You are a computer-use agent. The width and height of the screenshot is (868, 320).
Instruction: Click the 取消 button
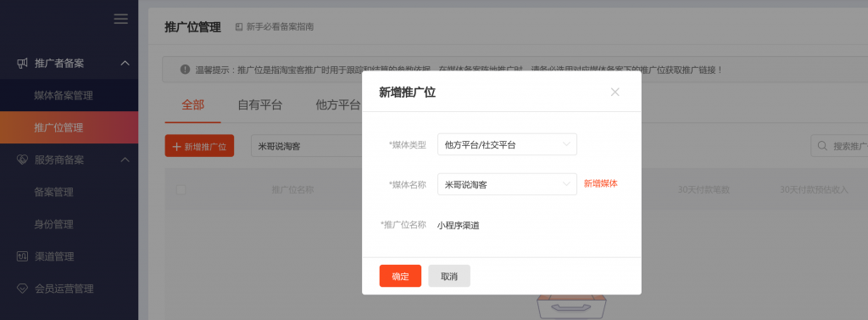click(449, 276)
